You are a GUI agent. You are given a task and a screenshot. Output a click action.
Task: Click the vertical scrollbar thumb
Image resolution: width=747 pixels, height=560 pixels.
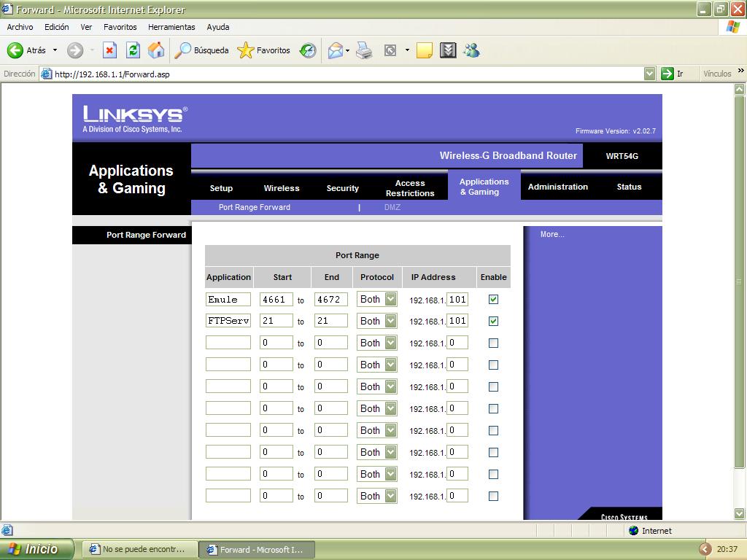coord(740,281)
